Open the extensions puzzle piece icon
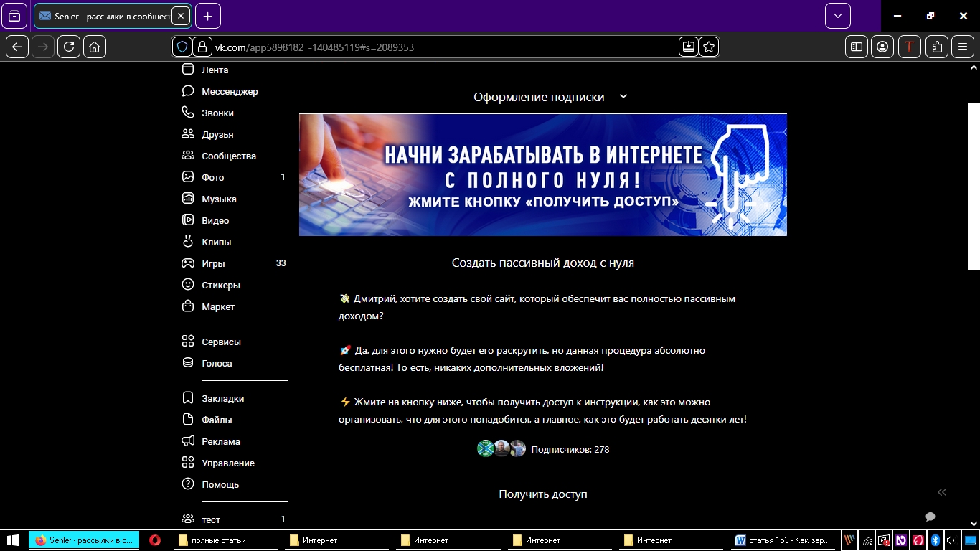Image resolution: width=980 pixels, height=551 pixels. (x=936, y=47)
